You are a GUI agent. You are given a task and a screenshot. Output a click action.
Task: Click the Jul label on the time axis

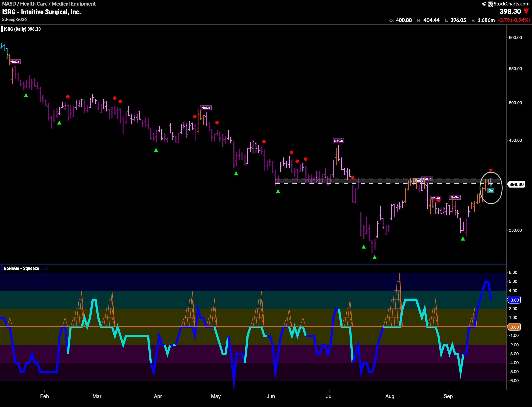click(x=329, y=396)
